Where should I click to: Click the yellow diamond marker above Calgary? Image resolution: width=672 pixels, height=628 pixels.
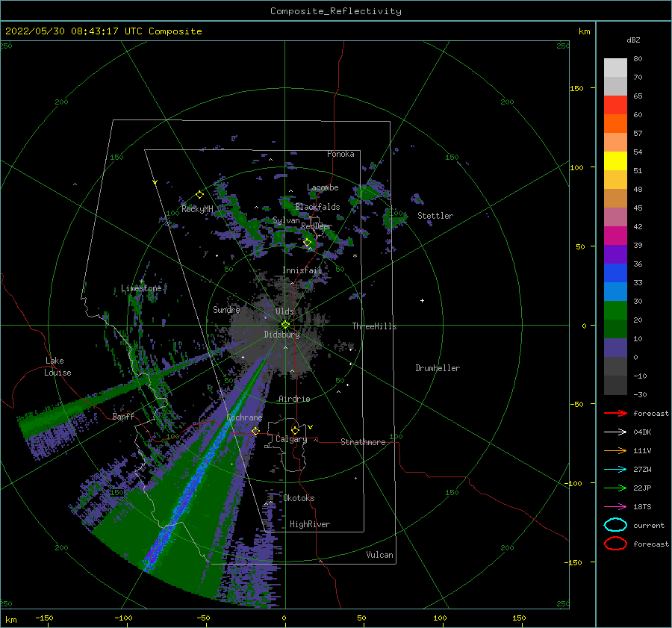295,430
